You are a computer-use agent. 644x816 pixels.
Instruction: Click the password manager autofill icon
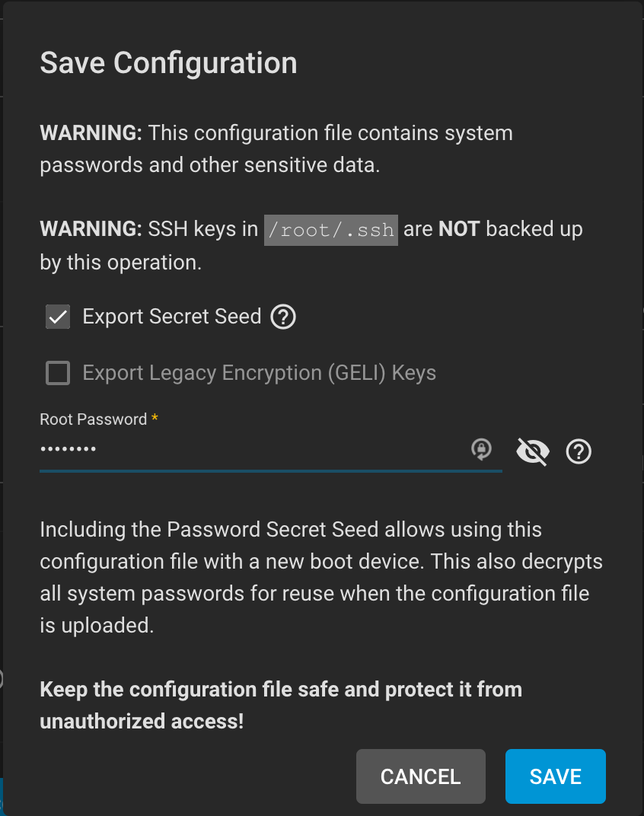(482, 449)
